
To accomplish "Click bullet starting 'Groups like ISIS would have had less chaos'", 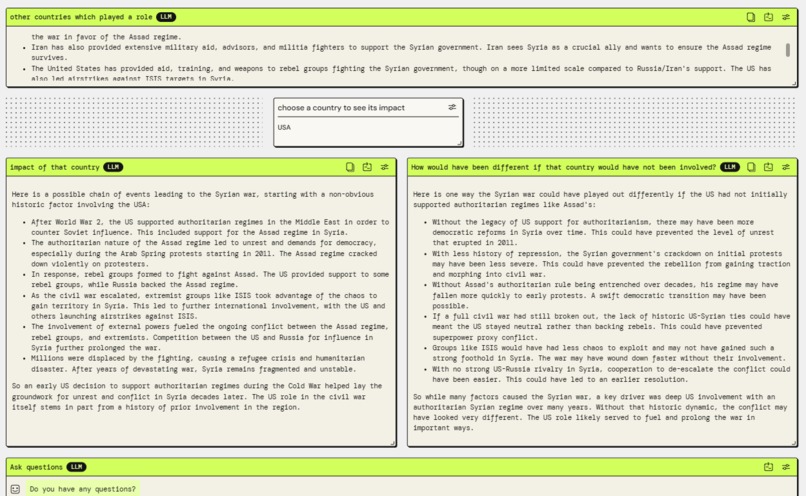I will [x=609, y=353].
